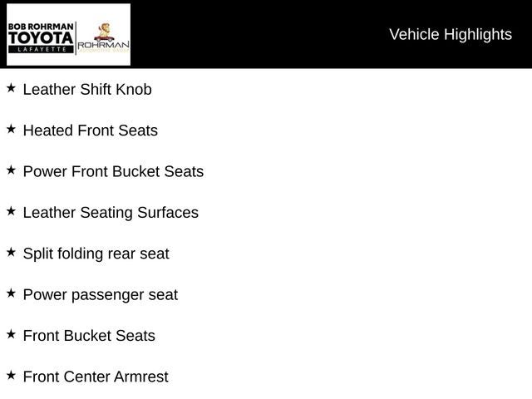Click the star beside Leather Shift Knob
The width and height of the screenshot is (532, 399).
click(11, 87)
